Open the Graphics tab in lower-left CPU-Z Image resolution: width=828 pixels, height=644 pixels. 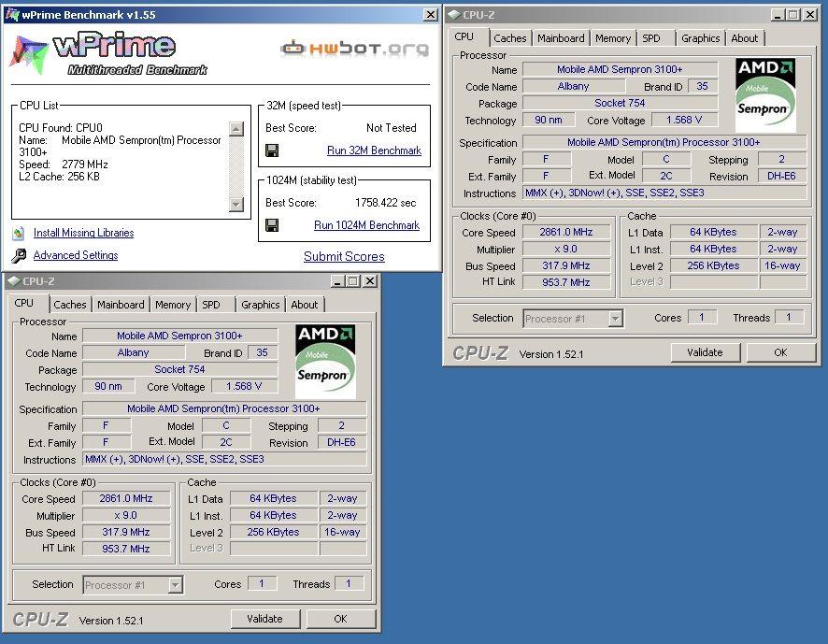click(x=261, y=305)
